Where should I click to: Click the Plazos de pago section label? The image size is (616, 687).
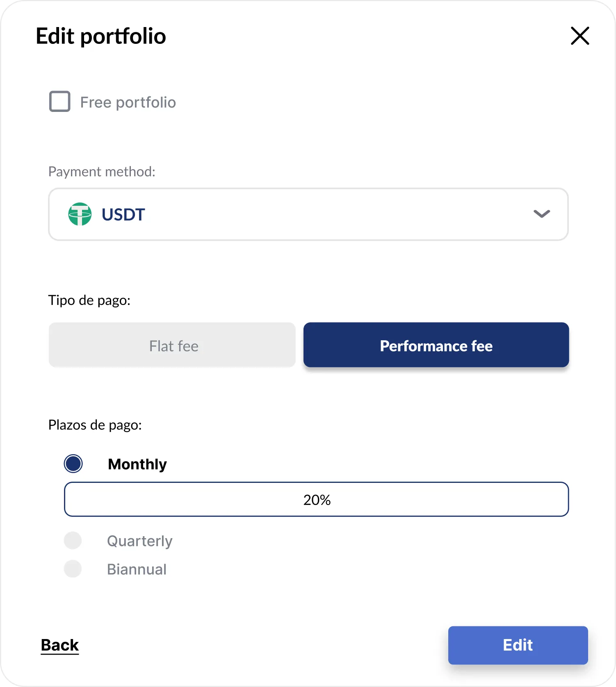(95, 425)
